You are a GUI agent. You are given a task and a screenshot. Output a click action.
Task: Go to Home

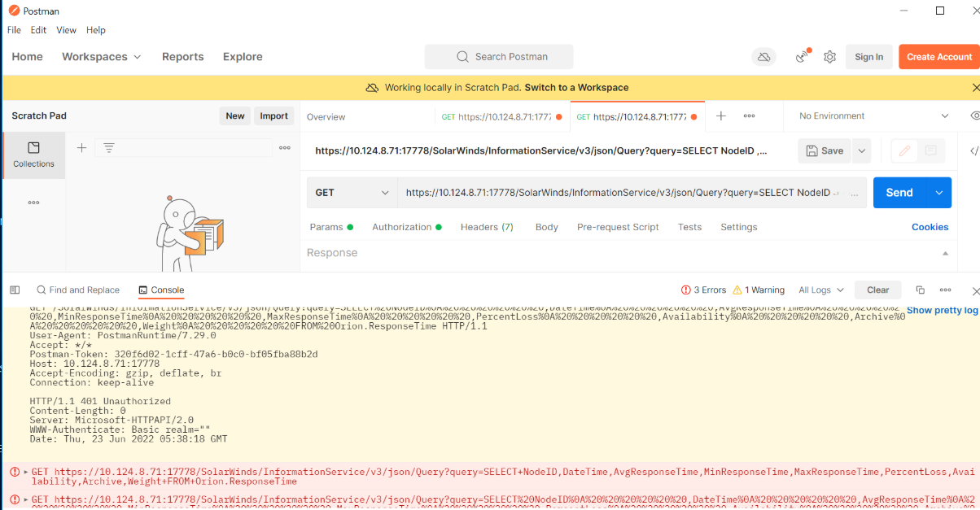click(x=27, y=57)
